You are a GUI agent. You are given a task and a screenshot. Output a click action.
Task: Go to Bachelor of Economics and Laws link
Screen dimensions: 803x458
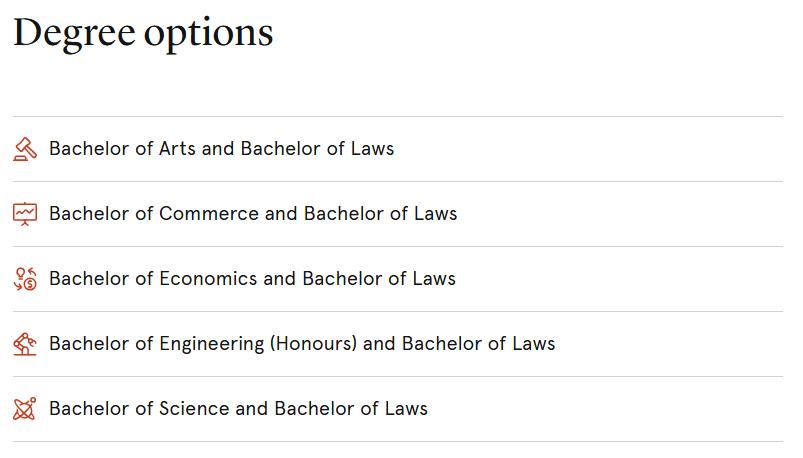coord(252,279)
